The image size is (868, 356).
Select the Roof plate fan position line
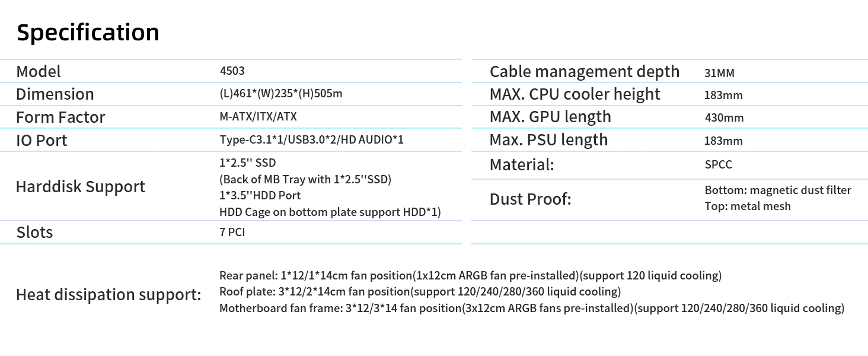pyautogui.click(x=420, y=292)
